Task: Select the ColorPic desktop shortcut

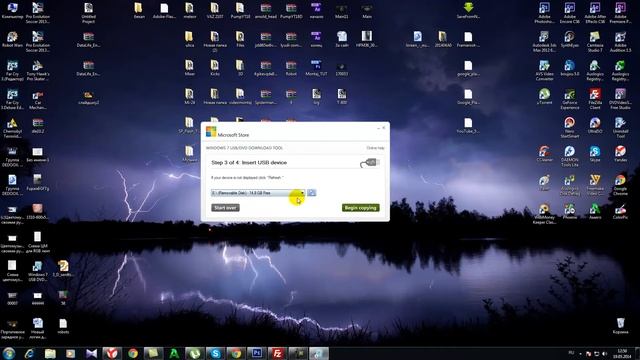Action: 620,212
